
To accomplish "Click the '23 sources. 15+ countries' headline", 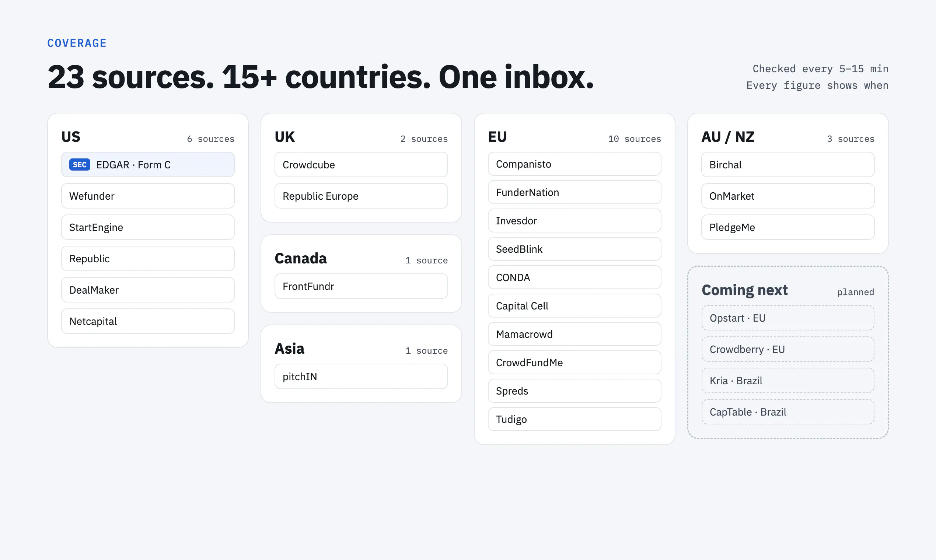I will 321,77.
